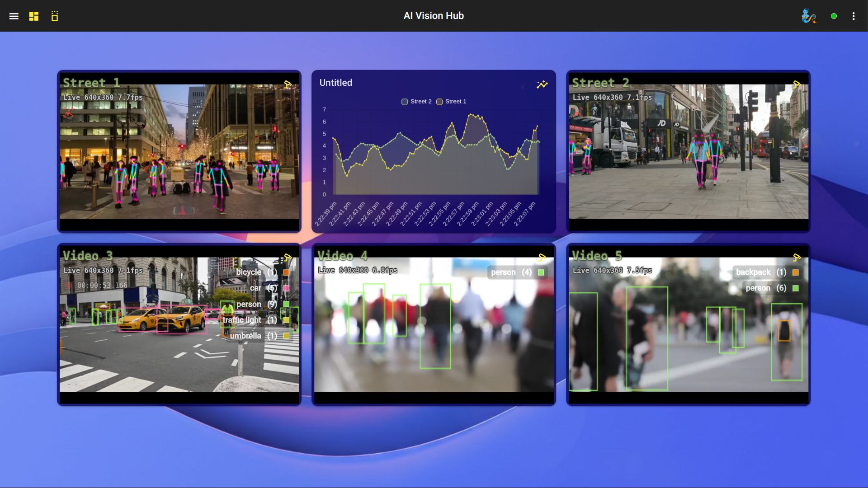This screenshot has height=488, width=868.
Task: Select the Video 5 video tile
Action: point(688,343)
